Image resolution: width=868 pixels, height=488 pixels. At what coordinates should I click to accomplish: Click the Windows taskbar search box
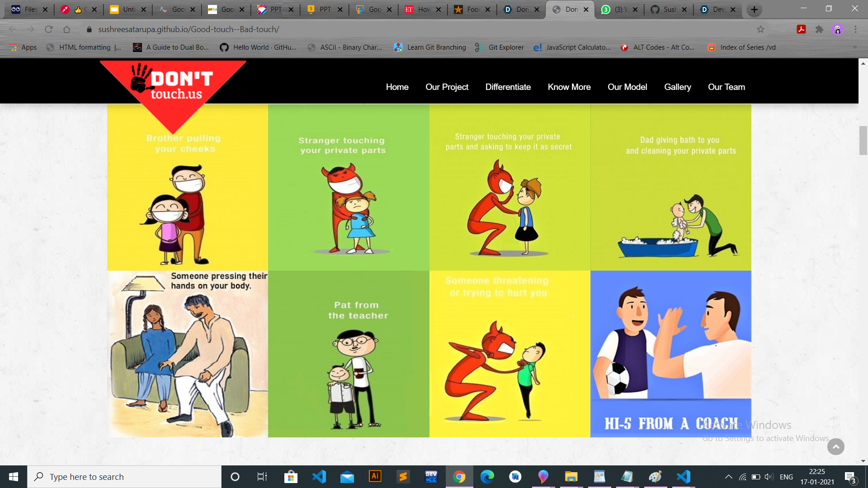coord(124,477)
